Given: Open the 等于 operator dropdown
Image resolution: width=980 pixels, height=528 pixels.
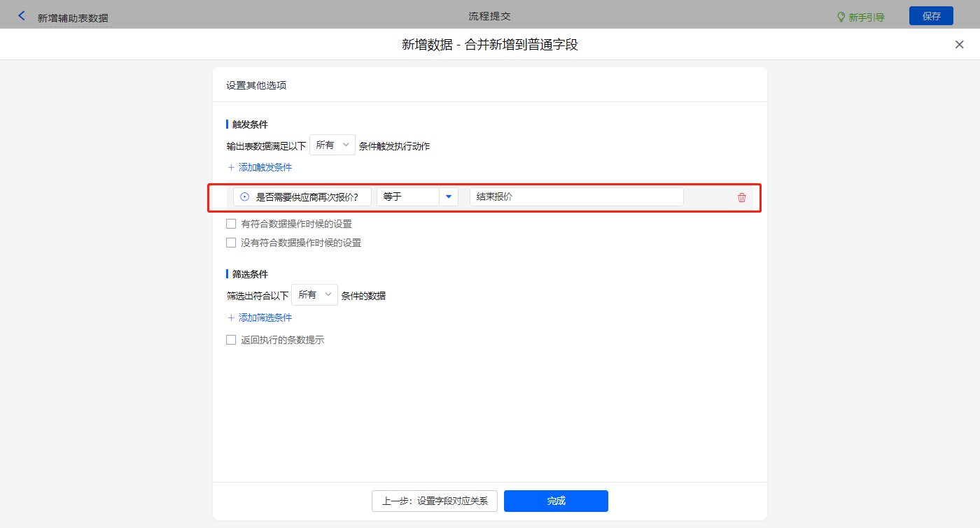Looking at the screenshot, I should pyautogui.click(x=408, y=197).
